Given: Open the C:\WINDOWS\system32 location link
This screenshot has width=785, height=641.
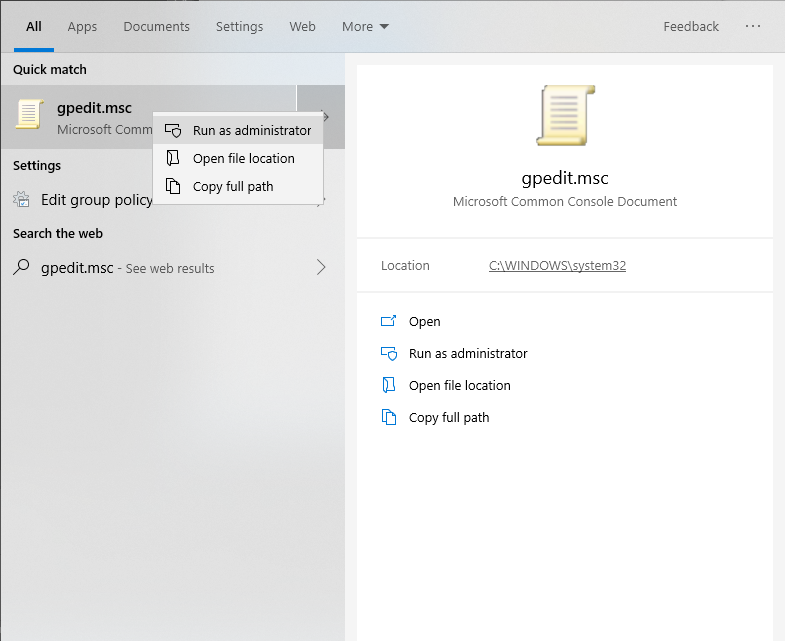Looking at the screenshot, I should coord(557,266).
